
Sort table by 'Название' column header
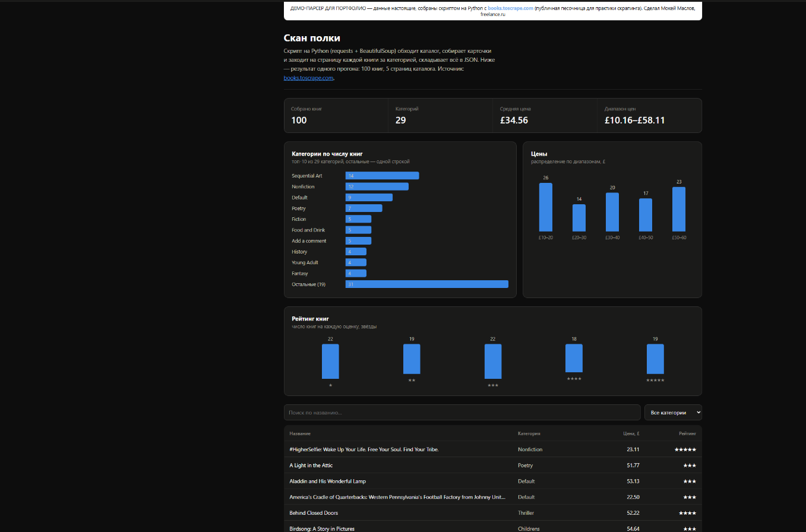pyautogui.click(x=300, y=433)
